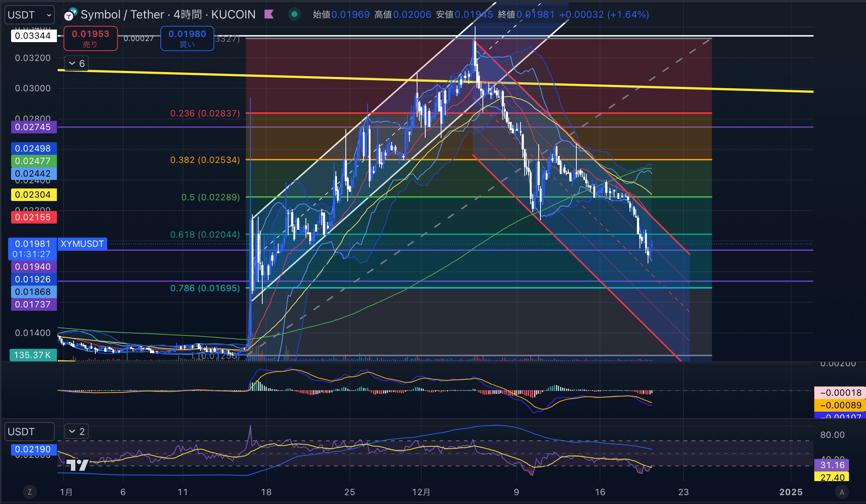The image size is (866, 504).
Task: Click the Symbol/Tether pair logo icon
Action: pos(70,14)
